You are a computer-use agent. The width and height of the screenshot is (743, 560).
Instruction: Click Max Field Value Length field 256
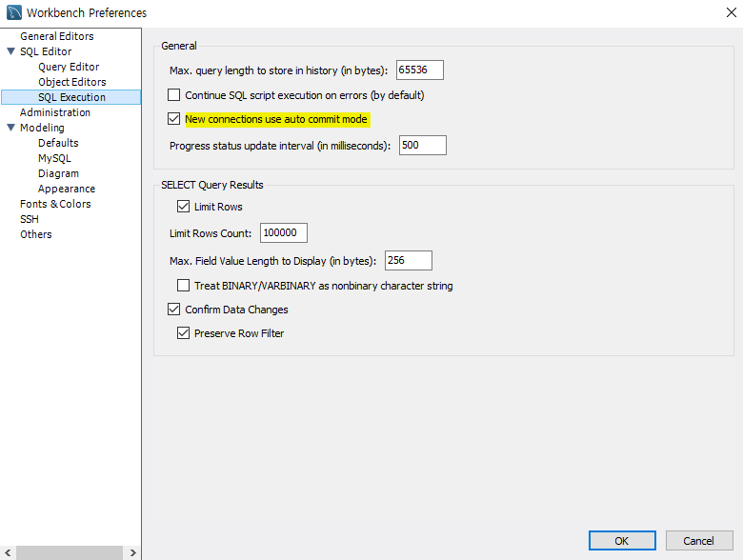(409, 260)
